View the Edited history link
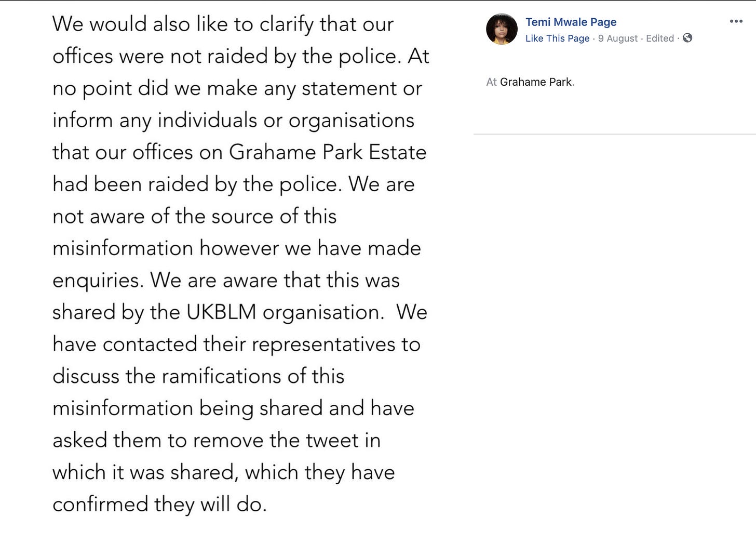The width and height of the screenshot is (756, 543). tap(660, 38)
